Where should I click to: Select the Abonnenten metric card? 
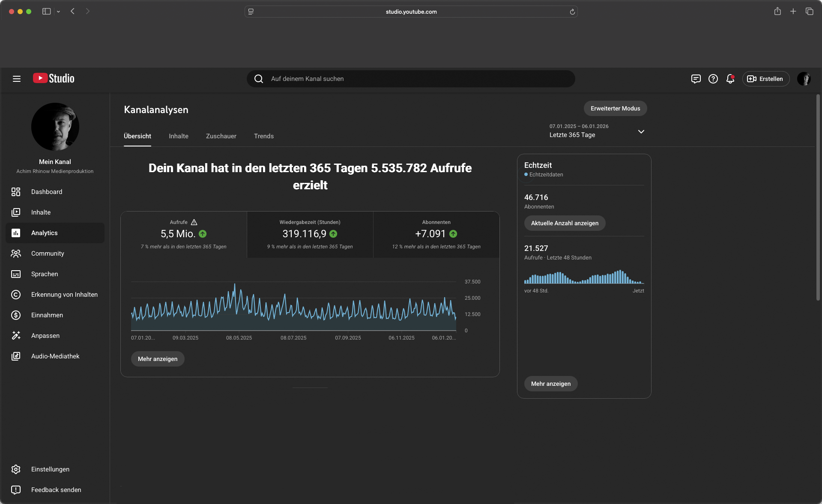point(436,234)
